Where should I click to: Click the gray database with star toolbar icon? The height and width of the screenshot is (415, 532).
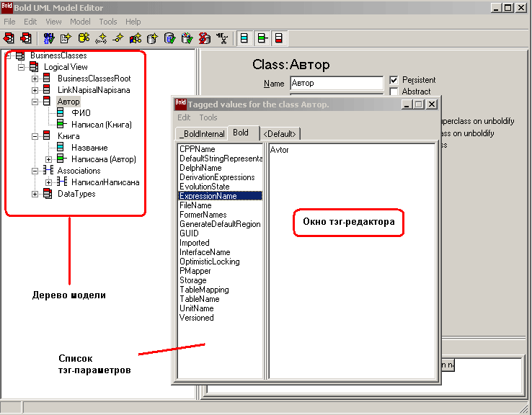coord(153,38)
